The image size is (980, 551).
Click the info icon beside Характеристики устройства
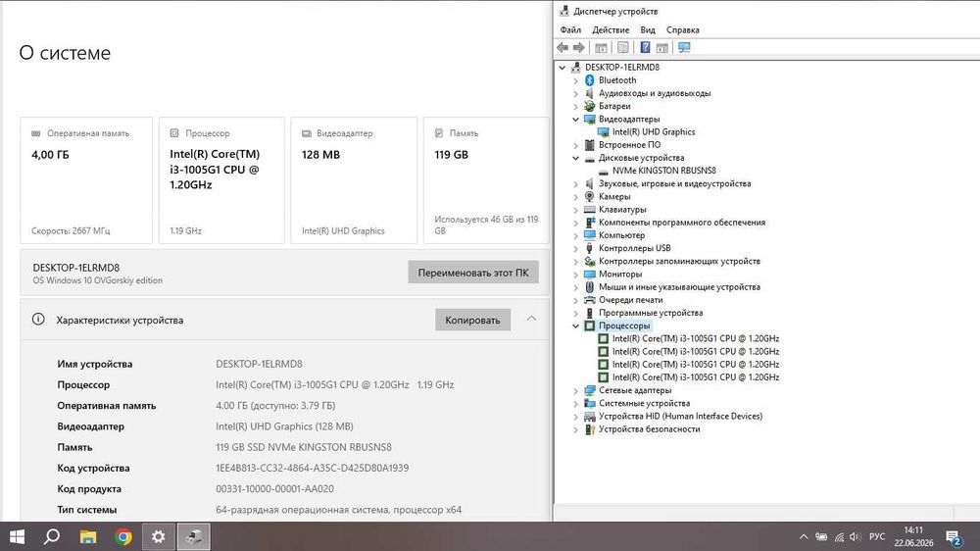[x=38, y=320]
